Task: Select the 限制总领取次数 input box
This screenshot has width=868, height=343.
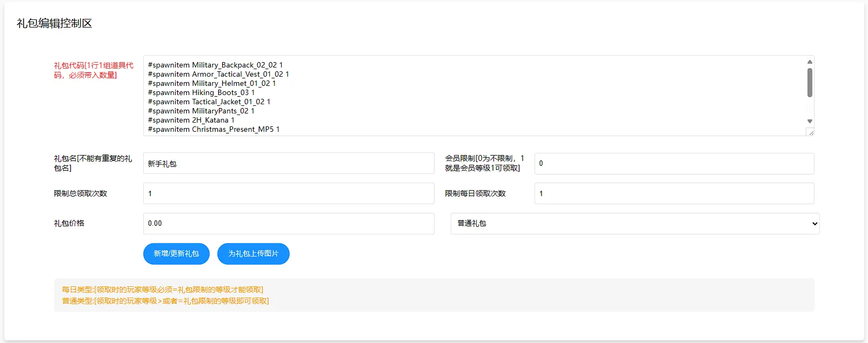Action: tap(288, 193)
